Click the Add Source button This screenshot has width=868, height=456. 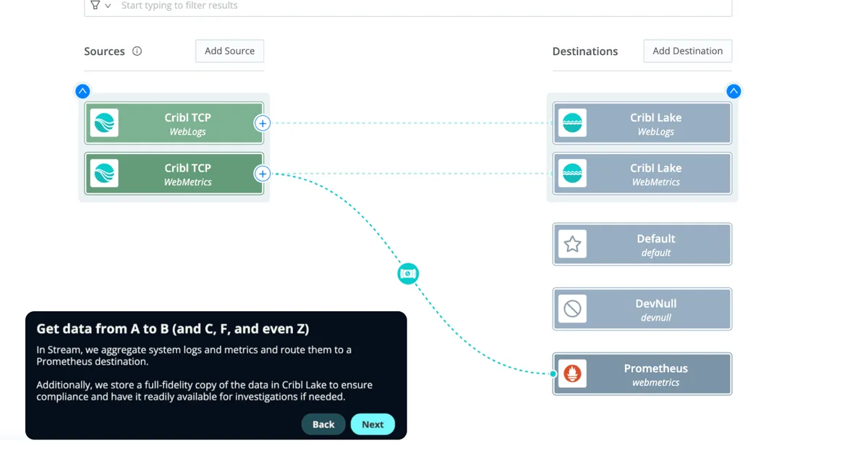point(229,51)
